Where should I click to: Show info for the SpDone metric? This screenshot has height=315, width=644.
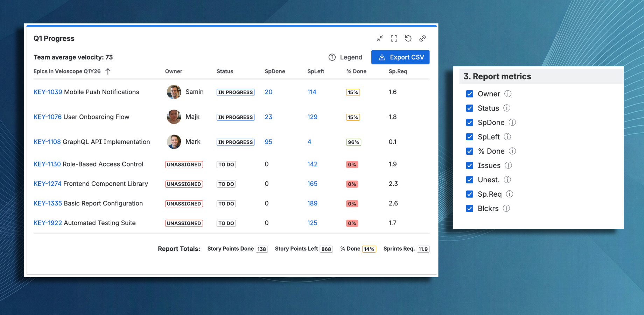(512, 122)
